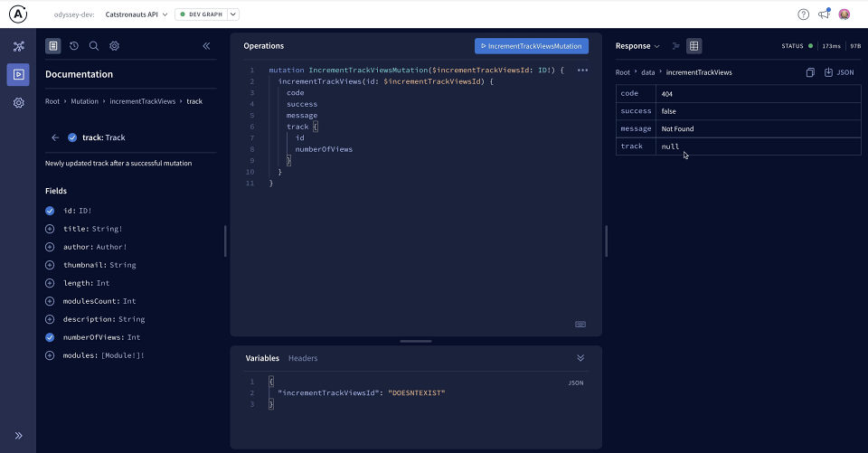
Task: Click the DEV GRAPH variant button
Action: coord(201,14)
